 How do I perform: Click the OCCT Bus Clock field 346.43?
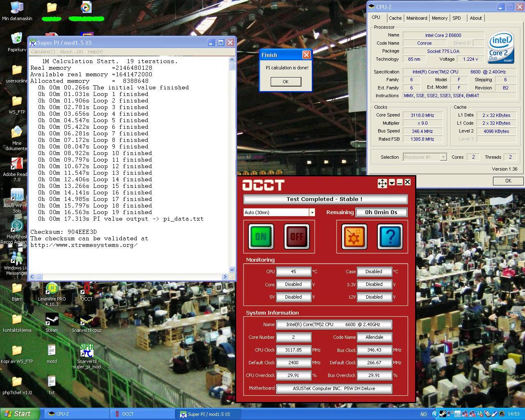pyautogui.click(x=374, y=350)
